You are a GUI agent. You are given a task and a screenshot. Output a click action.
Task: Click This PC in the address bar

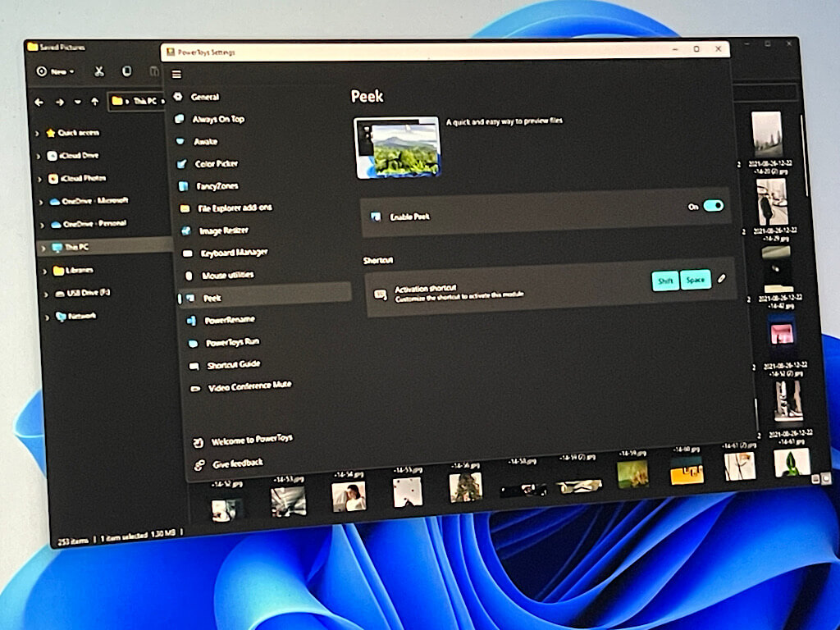pyautogui.click(x=144, y=101)
